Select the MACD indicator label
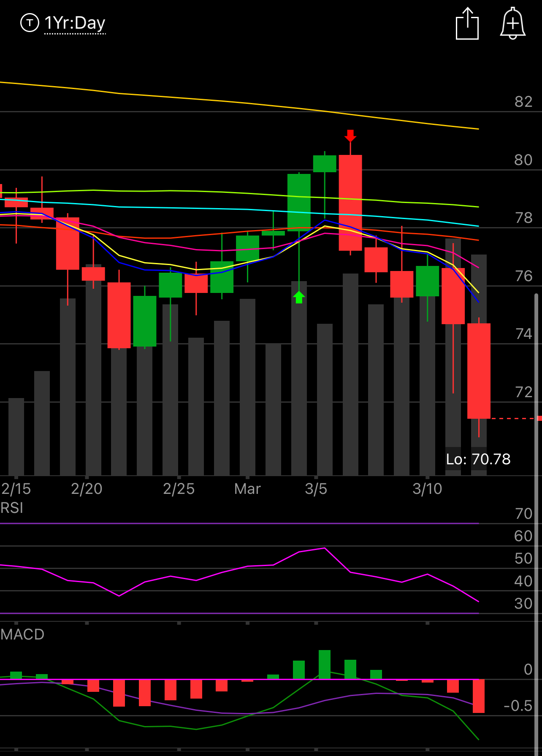 click(22, 634)
